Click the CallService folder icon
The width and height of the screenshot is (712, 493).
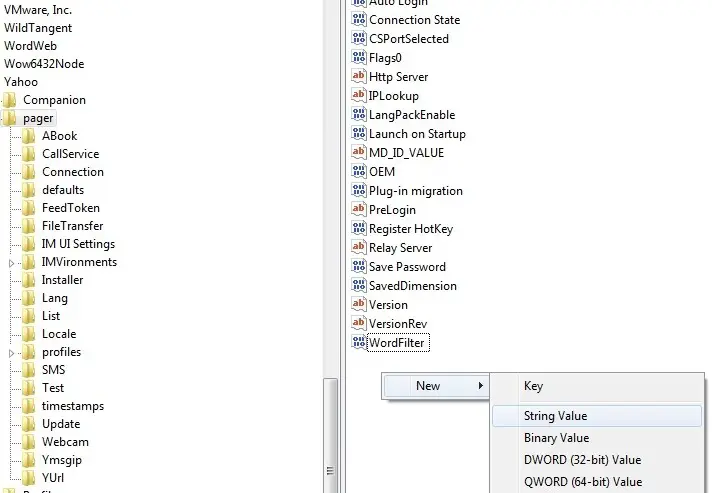[29, 154]
